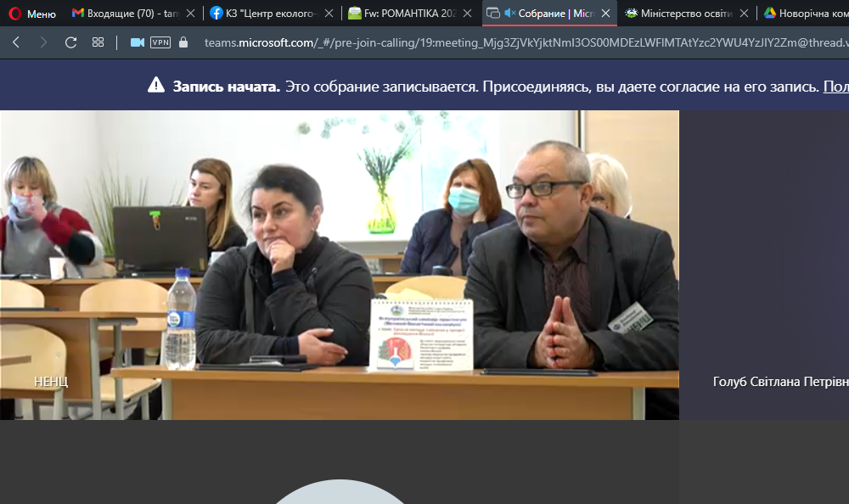Switch to the Новорічна ком Google Drive tab
Image resolution: width=849 pixels, height=504 pixels.
805,13
